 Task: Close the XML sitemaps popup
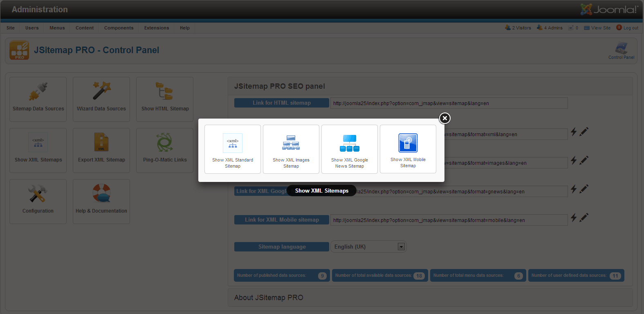(445, 118)
